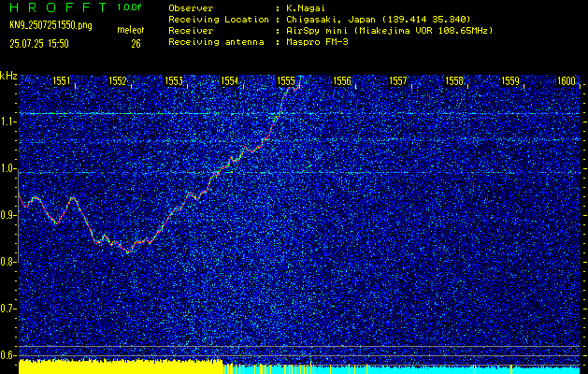The height and width of the screenshot is (374, 588).
Task: Select the file name KN9_2507251550.png
Action: click(50, 25)
